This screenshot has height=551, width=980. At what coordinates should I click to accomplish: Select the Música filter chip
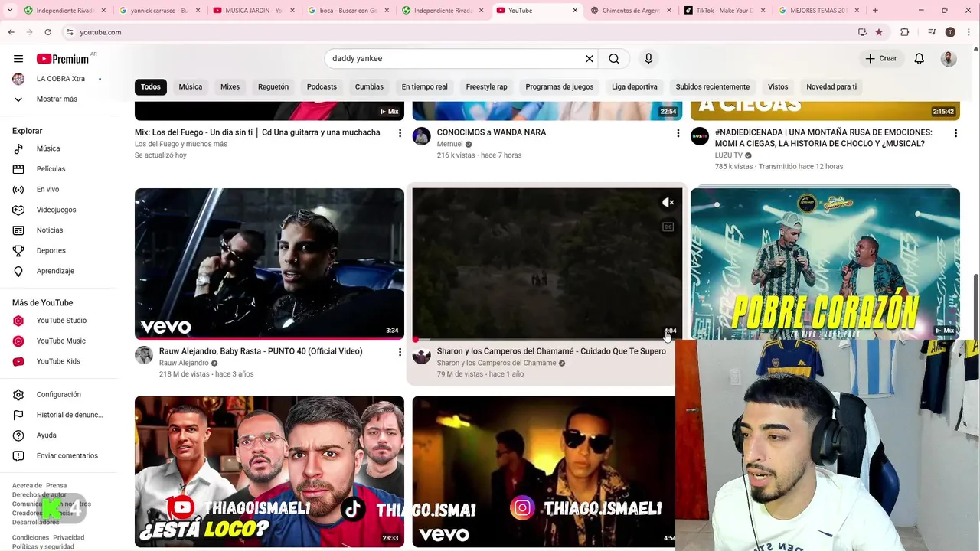[x=191, y=87]
